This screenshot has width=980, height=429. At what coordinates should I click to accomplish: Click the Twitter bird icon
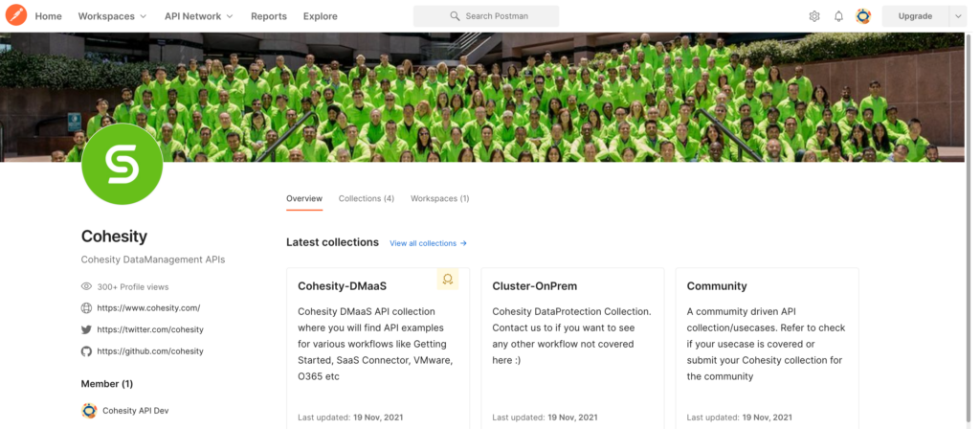click(87, 329)
